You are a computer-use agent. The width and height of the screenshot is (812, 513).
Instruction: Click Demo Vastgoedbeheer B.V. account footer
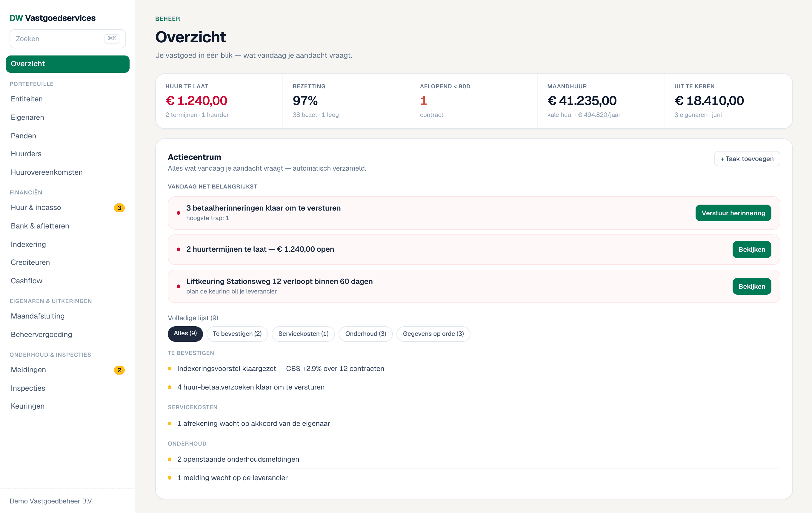(x=51, y=501)
